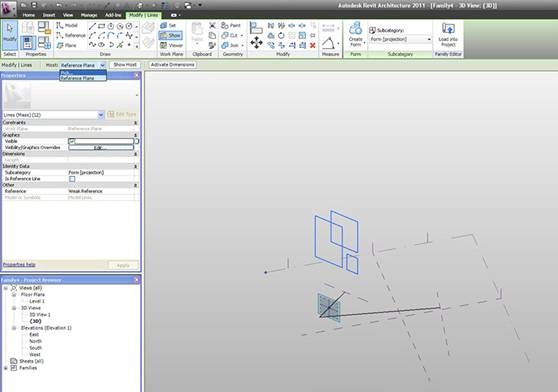Image resolution: width=558 pixels, height=392 pixels.
Task: Select the South elevation in browser
Action: 36,348
